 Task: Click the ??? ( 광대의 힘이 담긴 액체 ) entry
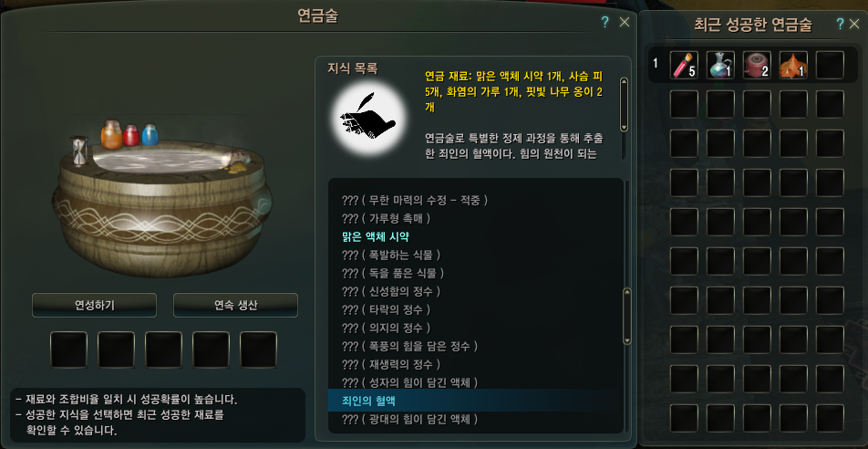[x=409, y=419]
